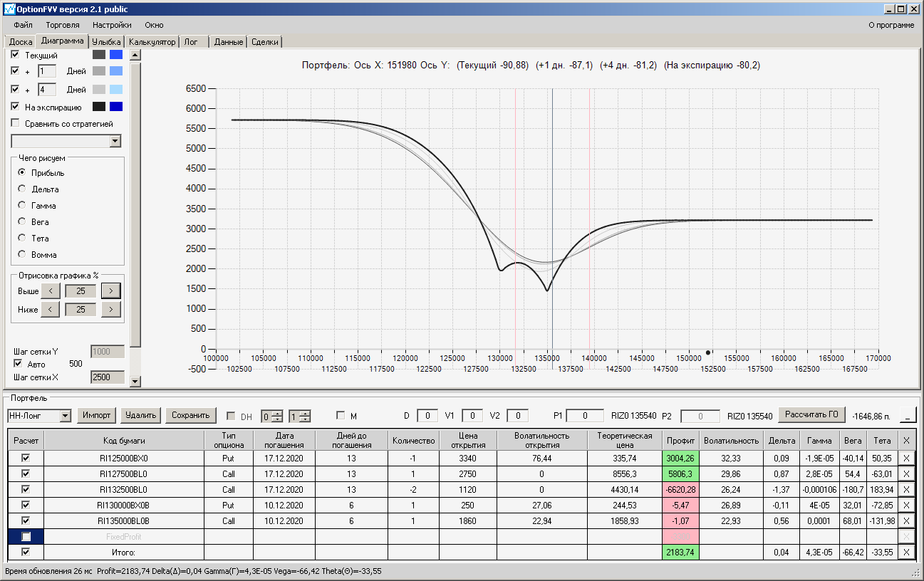Open the Окно menu

click(x=154, y=25)
